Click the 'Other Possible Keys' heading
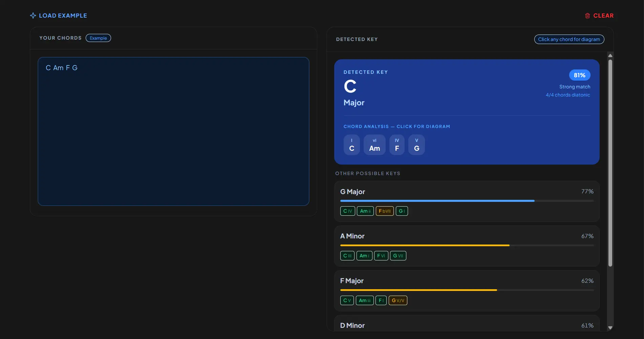Viewport: 644px width, 339px height. (368, 173)
